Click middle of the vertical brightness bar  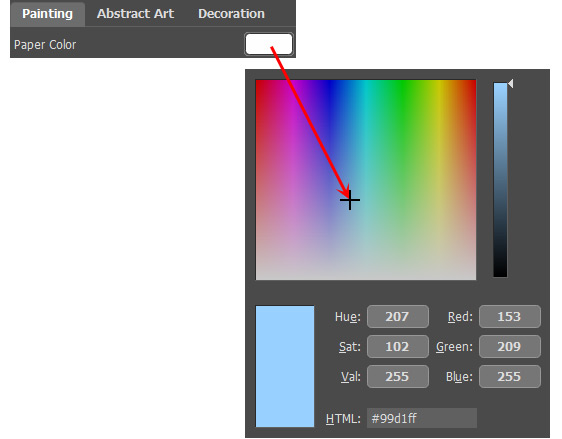500,180
